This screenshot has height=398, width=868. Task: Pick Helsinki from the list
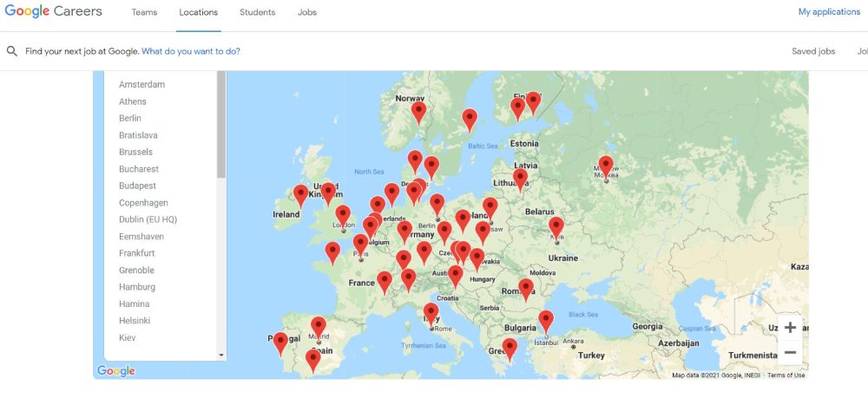point(135,321)
